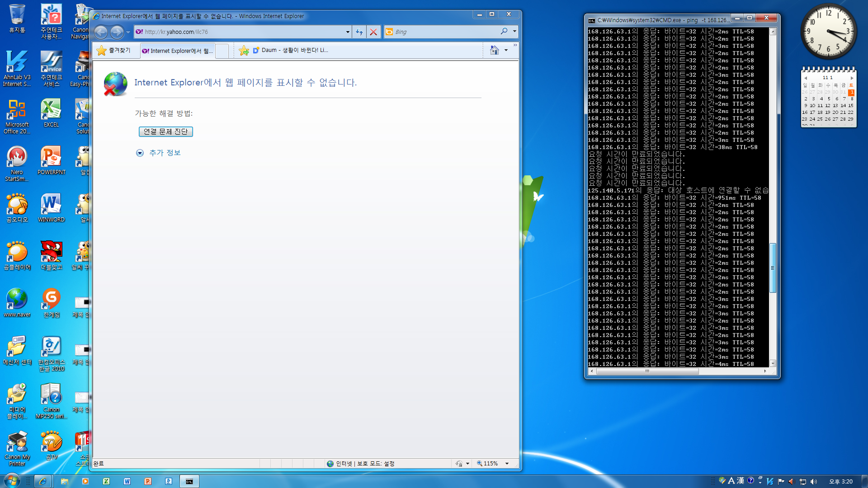Click the Internet zone globe in status bar

[x=330, y=464]
